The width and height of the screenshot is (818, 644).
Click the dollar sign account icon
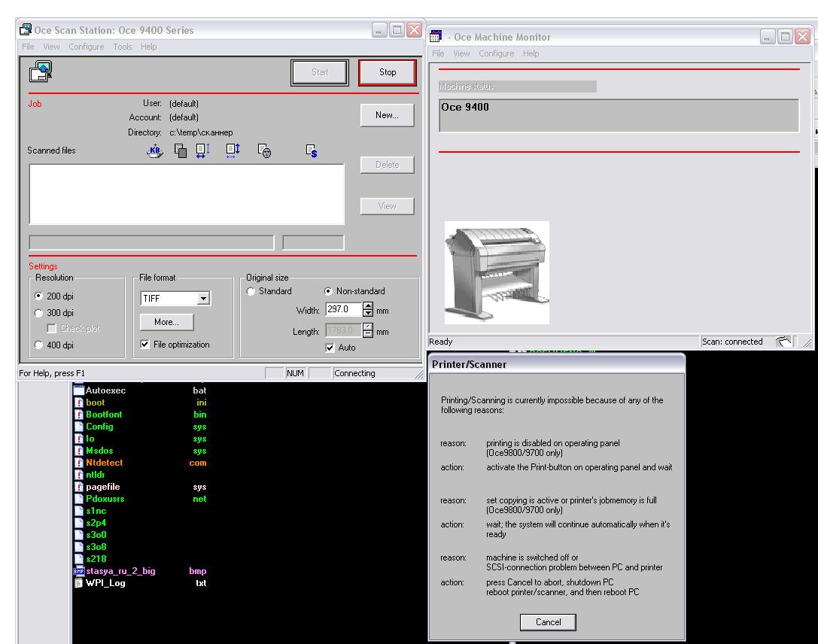(312, 151)
